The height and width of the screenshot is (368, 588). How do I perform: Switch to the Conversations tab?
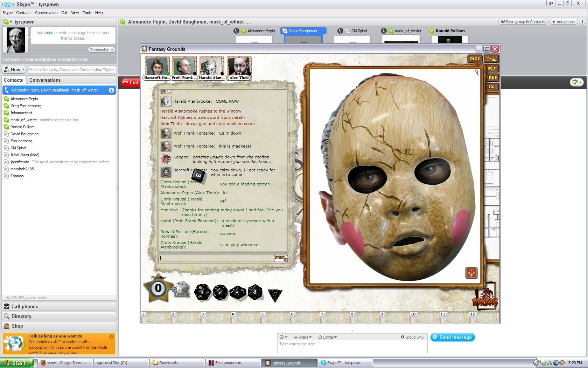(x=45, y=80)
